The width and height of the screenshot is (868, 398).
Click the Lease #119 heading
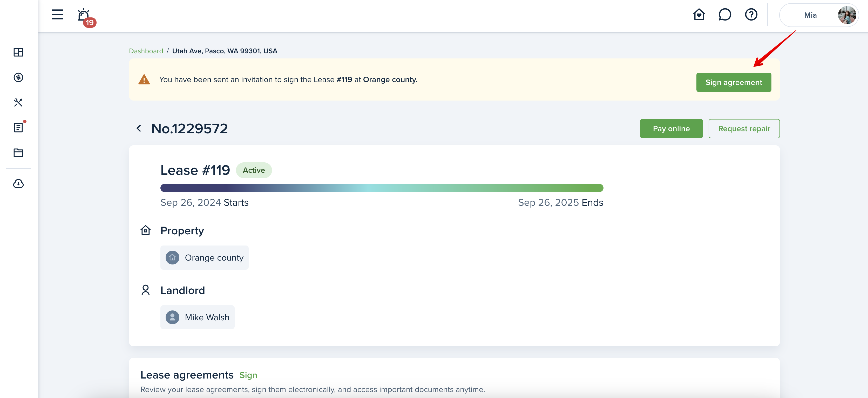point(195,170)
